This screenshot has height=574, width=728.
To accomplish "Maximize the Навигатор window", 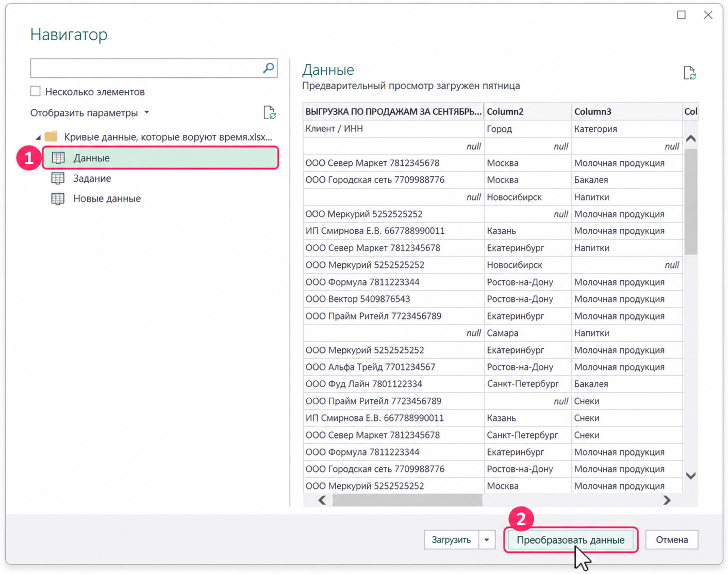I will (681, 15).
